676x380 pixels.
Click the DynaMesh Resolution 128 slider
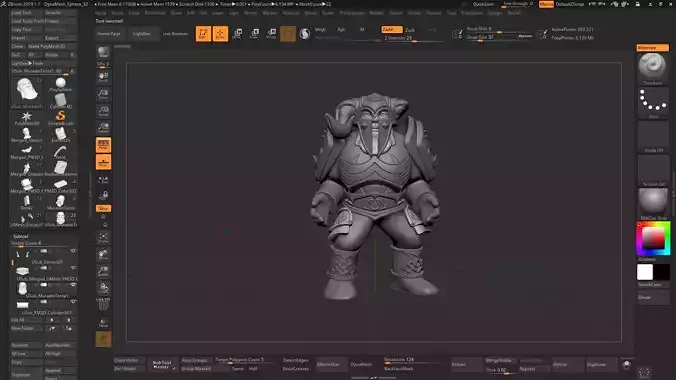[414, 360]
